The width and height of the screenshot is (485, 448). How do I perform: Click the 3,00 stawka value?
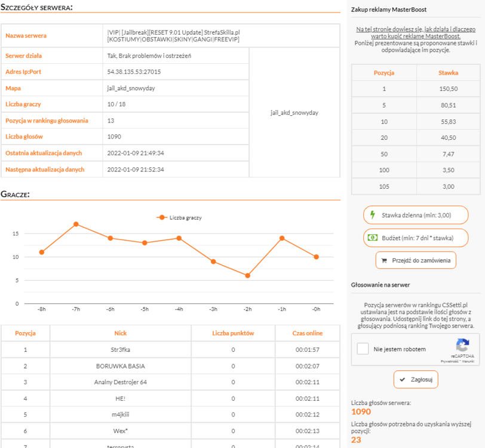pyautogui.click(x=449, y=186)
